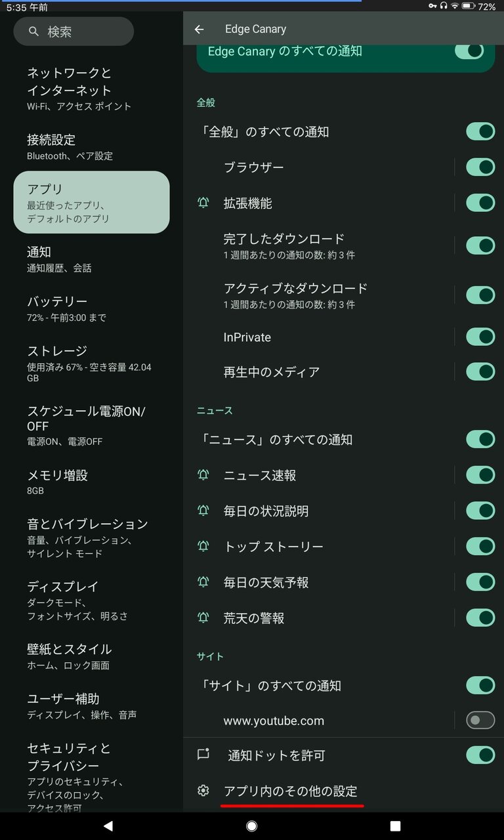Tap the bell icon beside ニュース速報
The height and width of the screenshot is (840, 504).
click(x=203, y=474)
